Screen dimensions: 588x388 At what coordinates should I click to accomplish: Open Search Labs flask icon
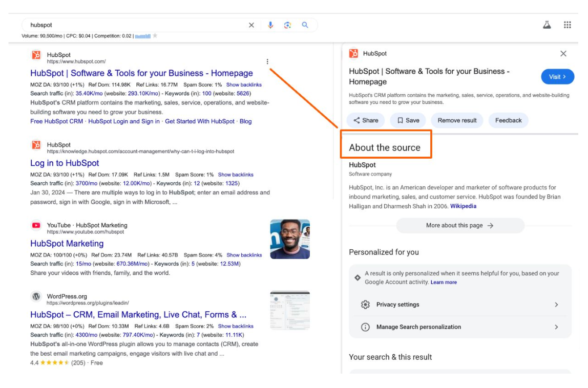[547, 25]
